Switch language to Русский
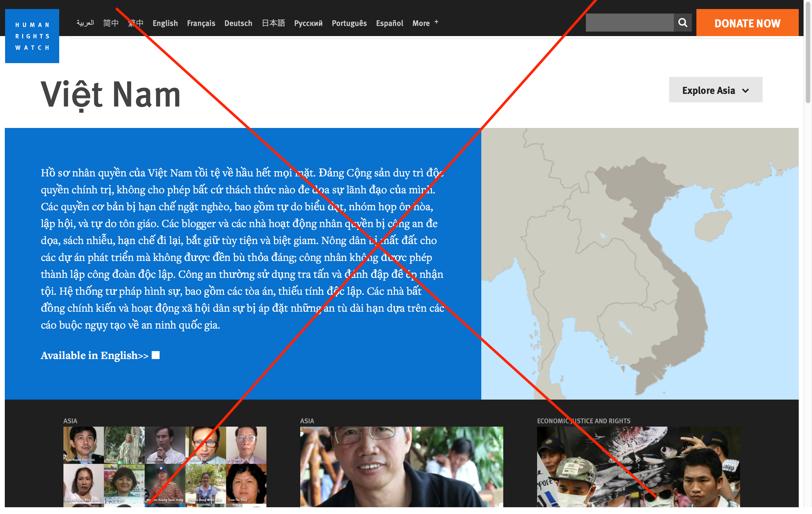The image size is (812, 514). coord(308,23)
